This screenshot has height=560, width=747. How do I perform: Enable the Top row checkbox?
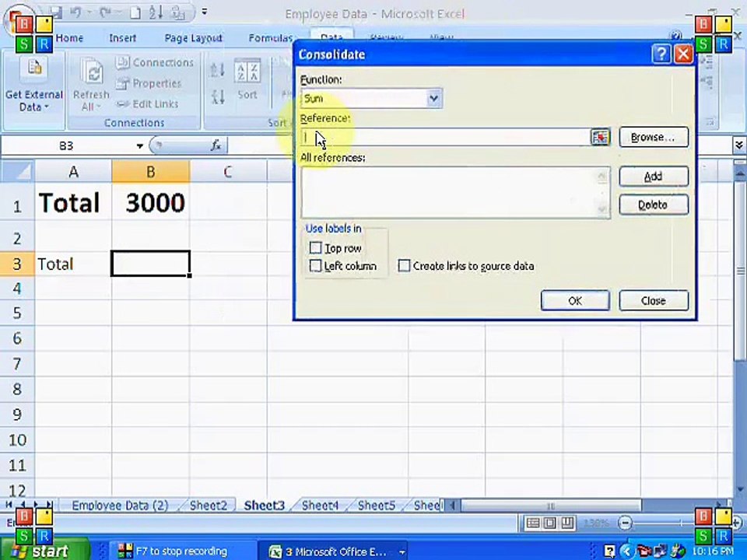click(x=315, y=247)
